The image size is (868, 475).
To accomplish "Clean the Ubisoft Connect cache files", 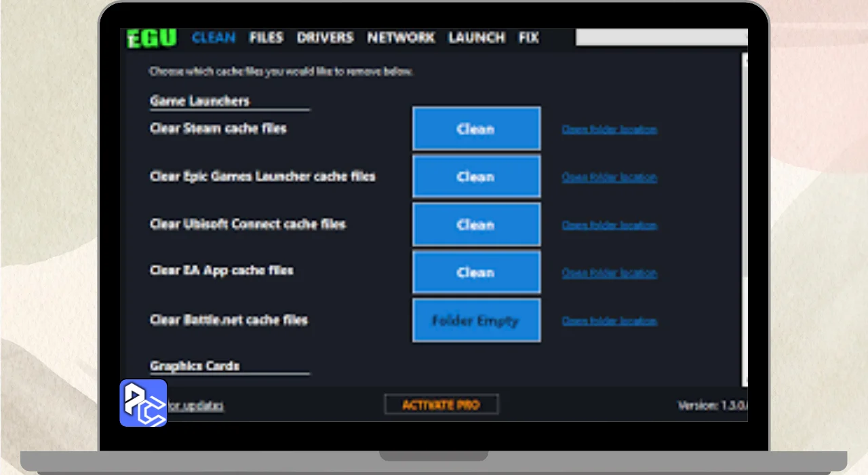I will click(x=476, y=224).
